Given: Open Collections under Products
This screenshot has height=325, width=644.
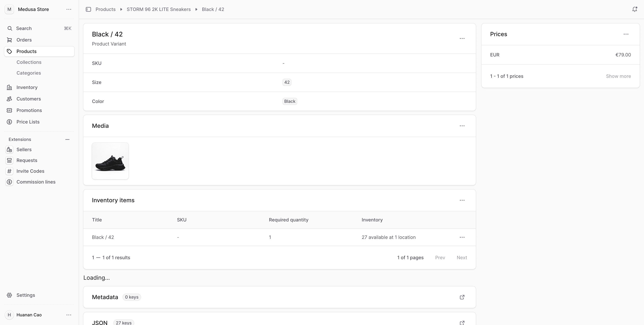Looking at the screenshot, I should click(29, 62).
